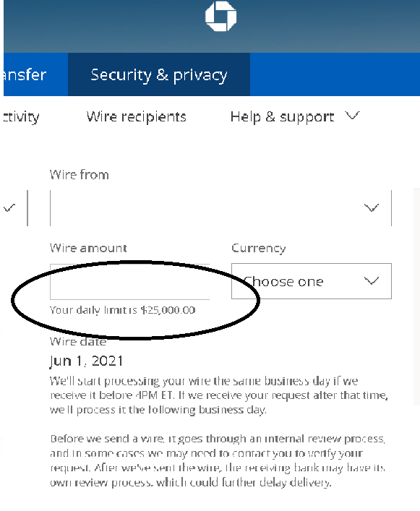Image resolution: width=420 pixels, height=511 pixels.
Task: Open the Wire from account dropdown
Action: click(x=221, y=208)
